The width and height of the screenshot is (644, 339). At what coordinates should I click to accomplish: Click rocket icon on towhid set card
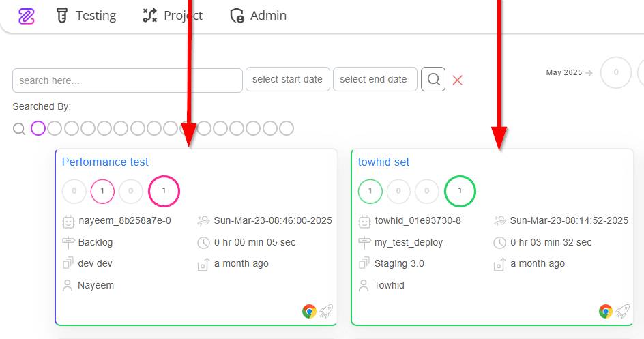(623, 312)
